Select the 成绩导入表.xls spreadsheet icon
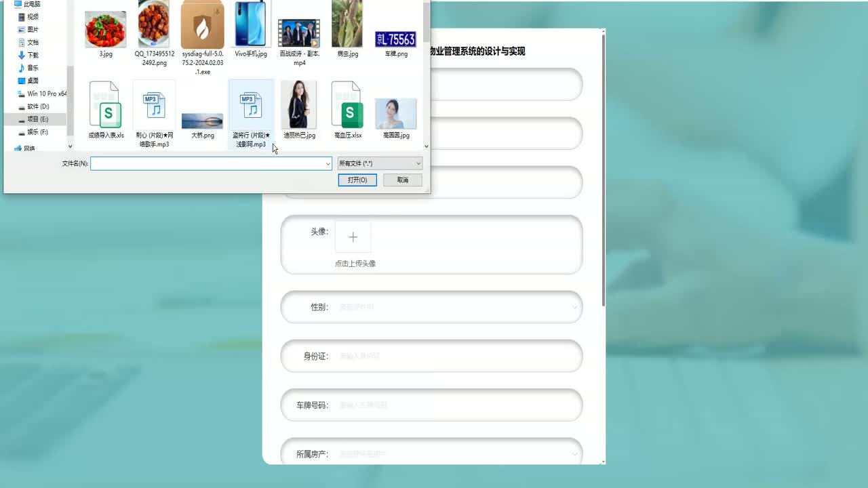This screenshot has height=488, width=868. tap(105, 105)
